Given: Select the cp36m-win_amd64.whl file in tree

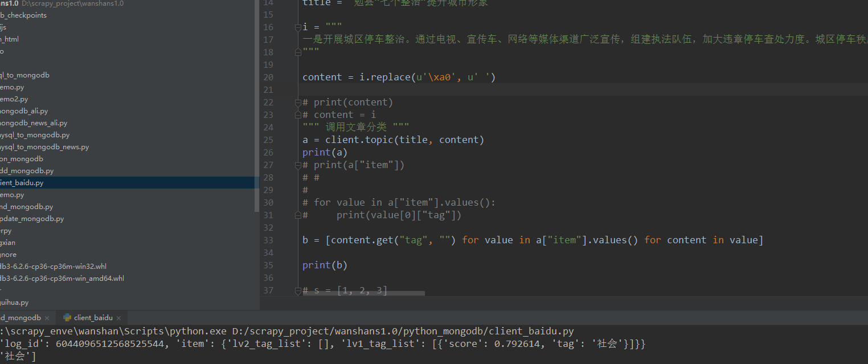Looking at the screenshot, I should (x=62, y=279).
